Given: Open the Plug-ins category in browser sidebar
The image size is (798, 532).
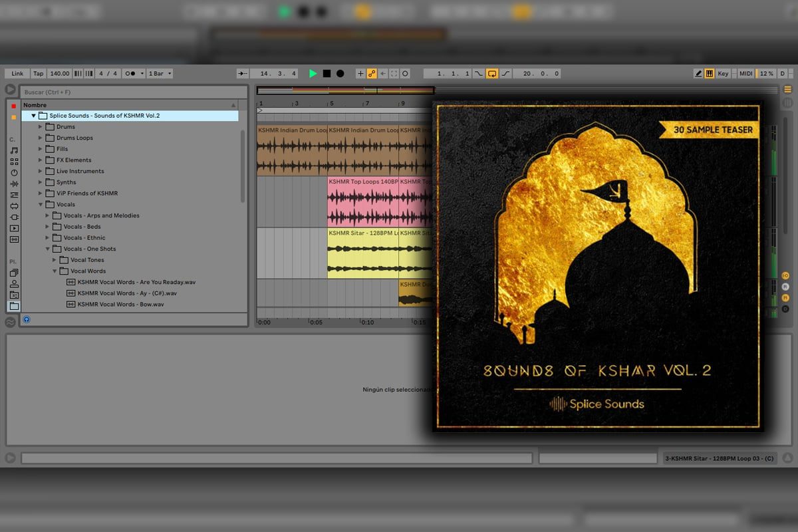Looking at the screenshot, I should pyautogui.click(x=14, y=217).
